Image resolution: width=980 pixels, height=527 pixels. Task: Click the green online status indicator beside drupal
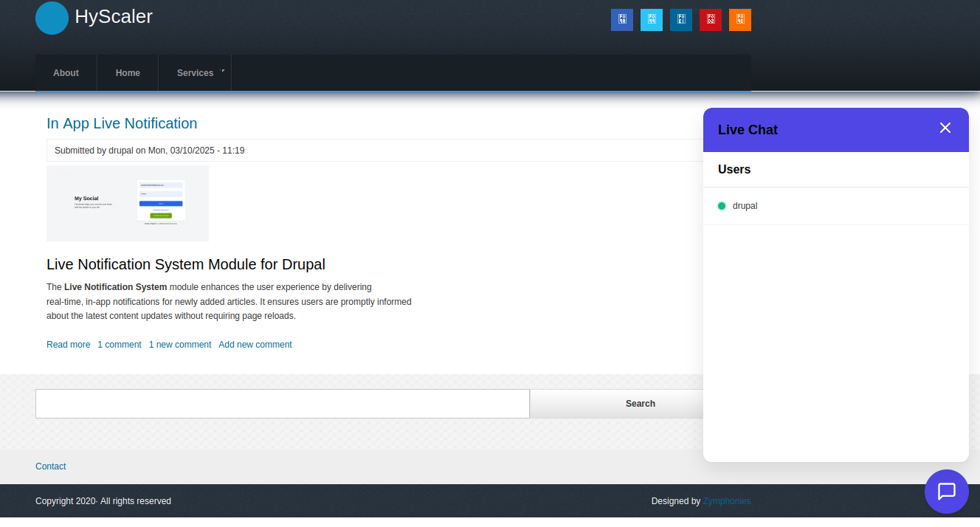pos(722,206)
